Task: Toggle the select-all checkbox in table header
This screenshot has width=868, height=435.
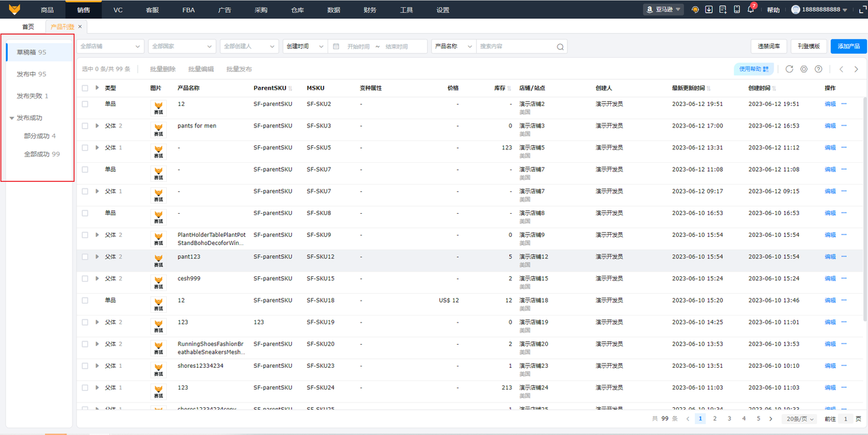Action: 85,88
